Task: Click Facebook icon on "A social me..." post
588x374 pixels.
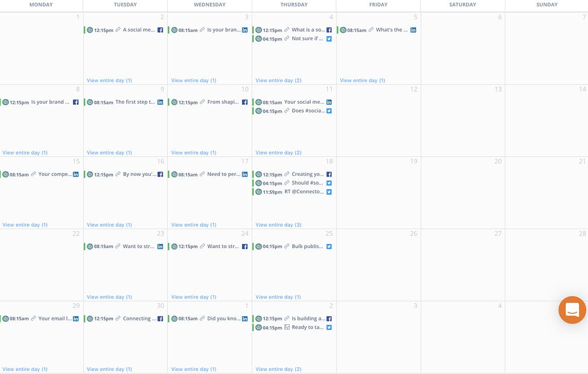Action: coord(160,30)
